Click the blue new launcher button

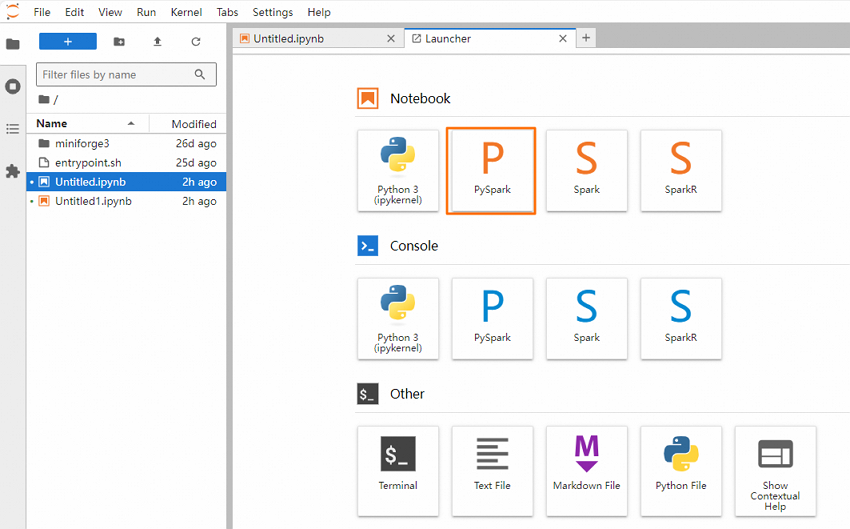pyautogui.click(x=68, y=41)
